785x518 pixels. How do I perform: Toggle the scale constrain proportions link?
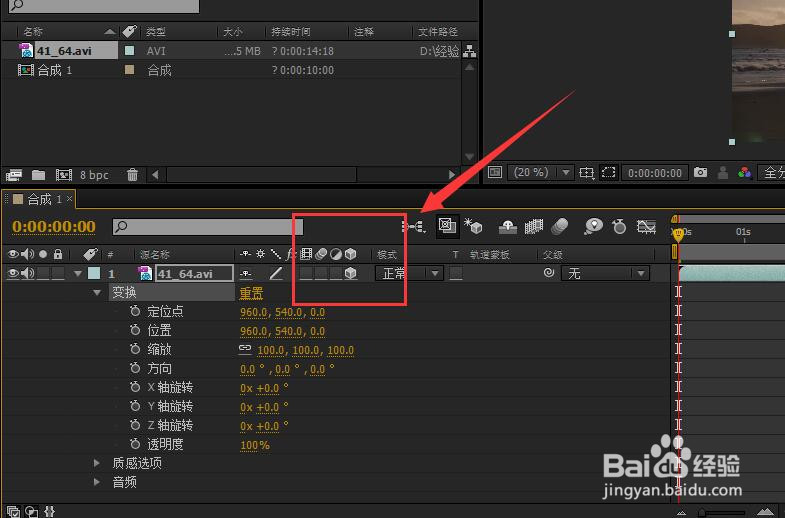(245, 349)
